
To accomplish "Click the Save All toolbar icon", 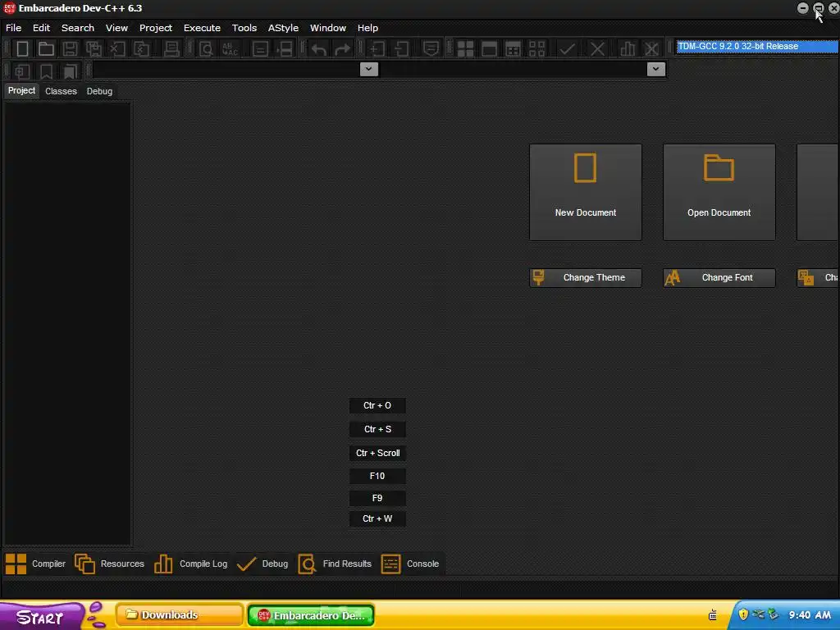I will [x=94, y=48].
